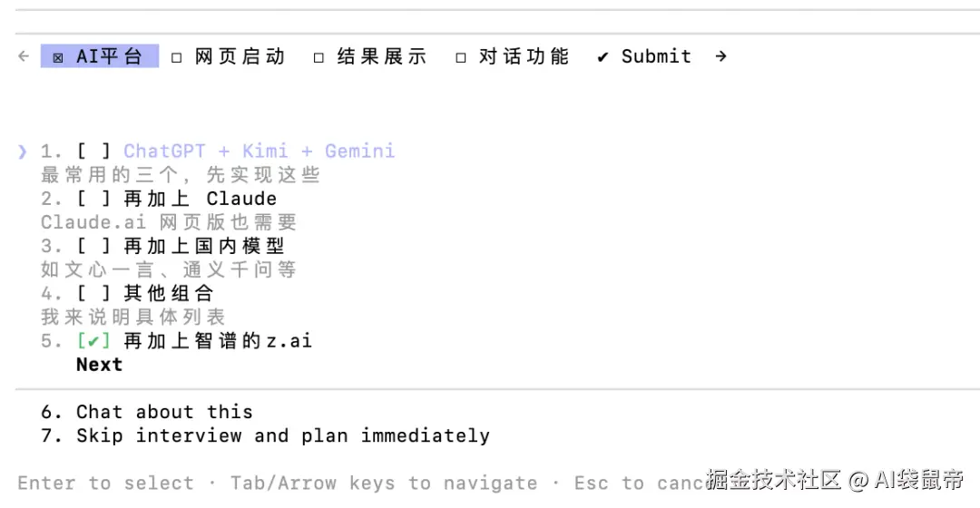Click the Next button
The image size is (980, 508).
pyautogui.click(x=99, y=365)
